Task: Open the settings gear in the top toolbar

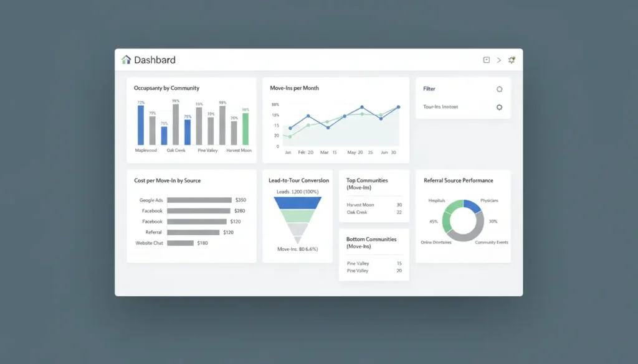Action: point(512,59)
